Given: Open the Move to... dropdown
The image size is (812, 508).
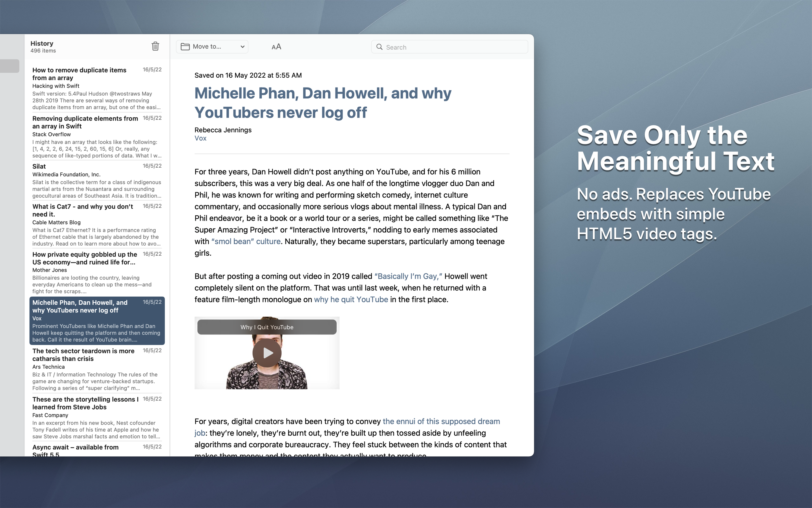Looking at the screenshot, I should click(x=212, y=47).
